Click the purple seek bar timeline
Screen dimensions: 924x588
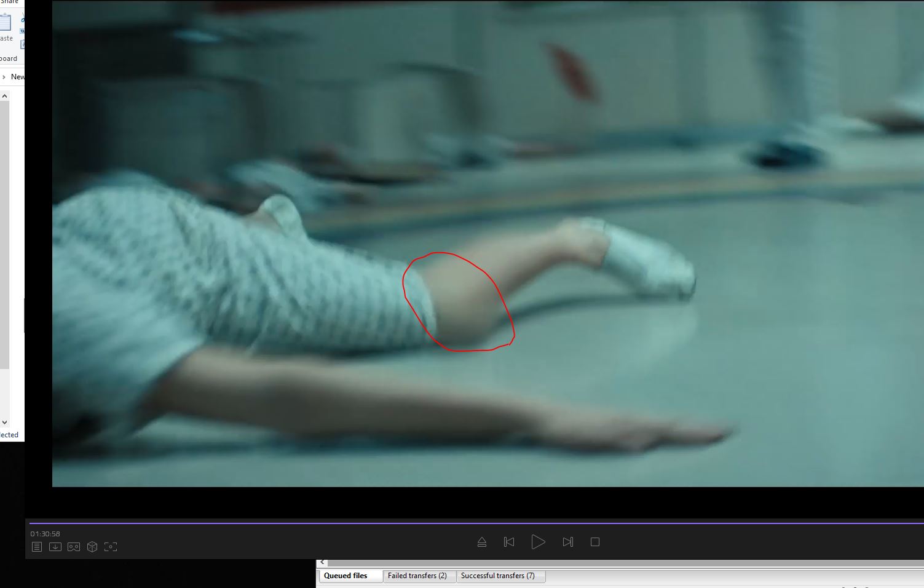[473, 523]
